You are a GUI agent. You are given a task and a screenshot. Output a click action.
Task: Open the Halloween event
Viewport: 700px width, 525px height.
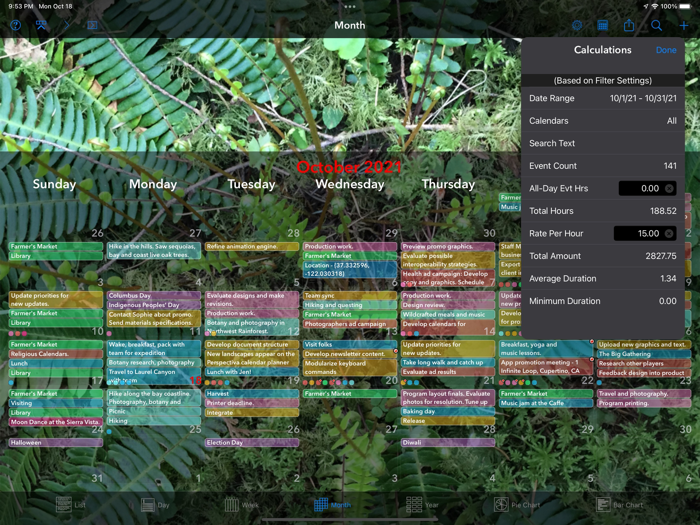56,442
